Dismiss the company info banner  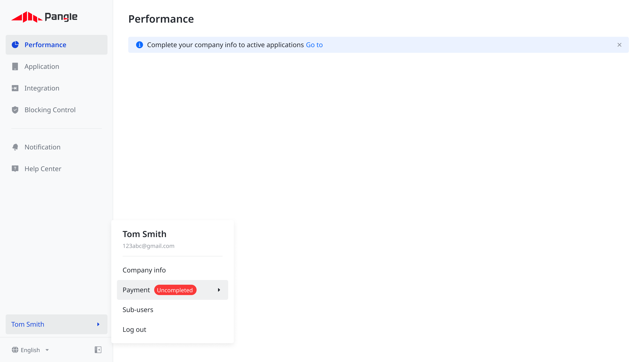click(x=619, y=45)
